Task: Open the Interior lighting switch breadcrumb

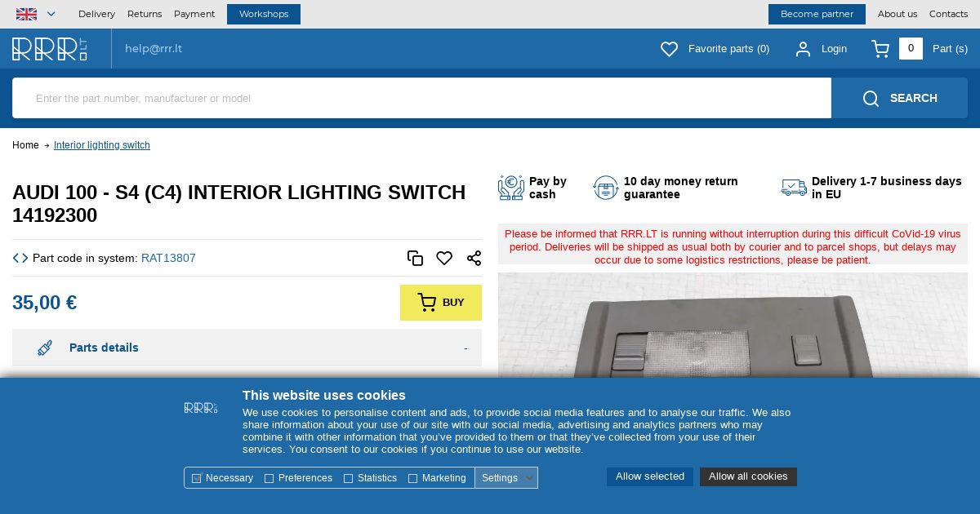Action: (102, 145)
